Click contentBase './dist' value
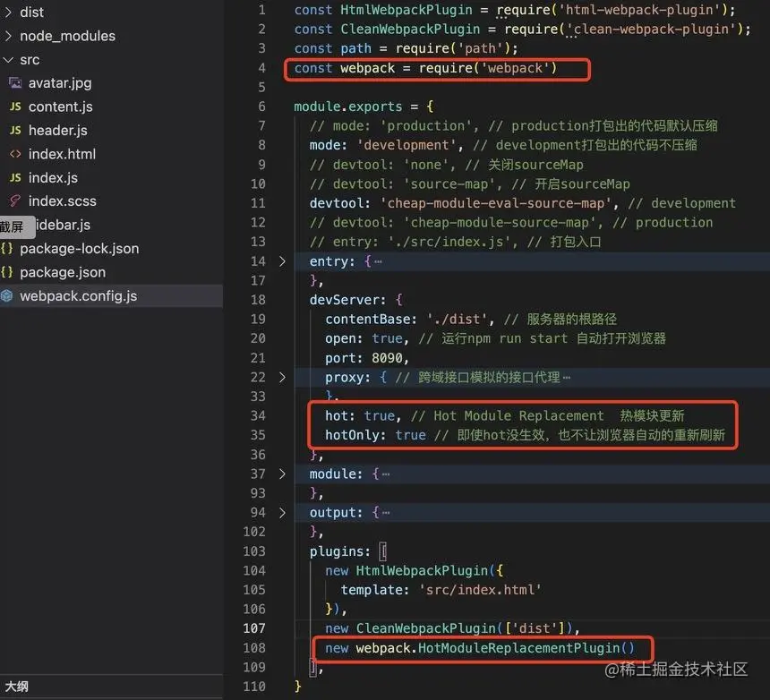Image resolution: width=770 pixels, height=700 pixels. tap(460, 319)
